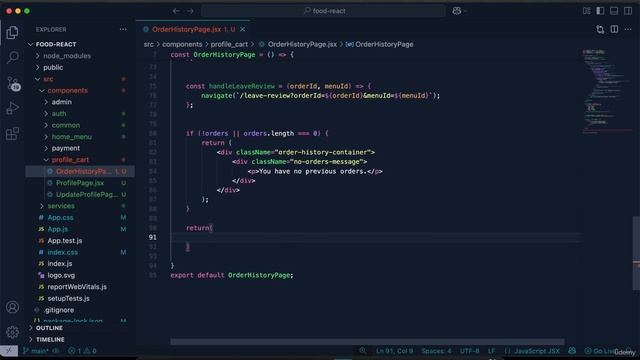Expand the services folder
Viewport: 640px width, 360px height.
(x=80, y=206)
